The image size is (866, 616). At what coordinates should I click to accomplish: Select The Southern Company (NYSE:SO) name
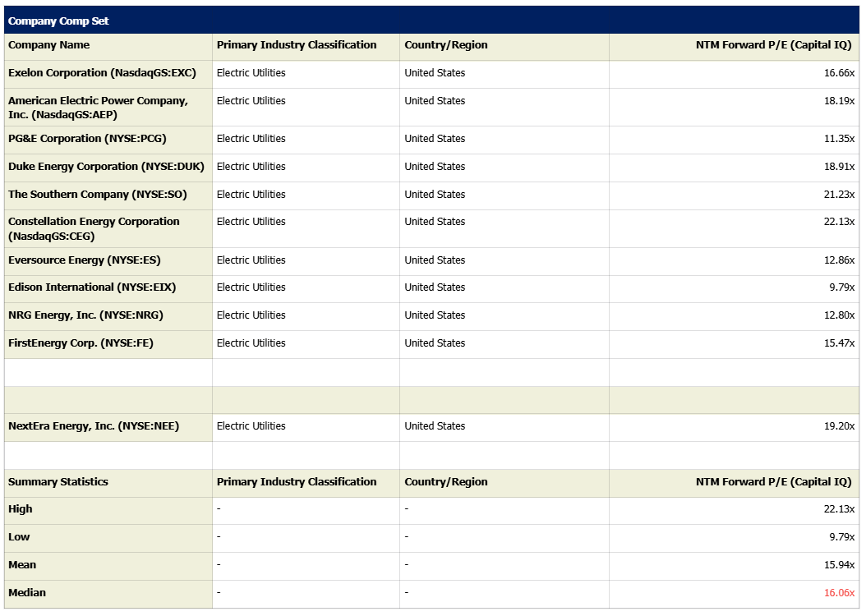point(97,195)
